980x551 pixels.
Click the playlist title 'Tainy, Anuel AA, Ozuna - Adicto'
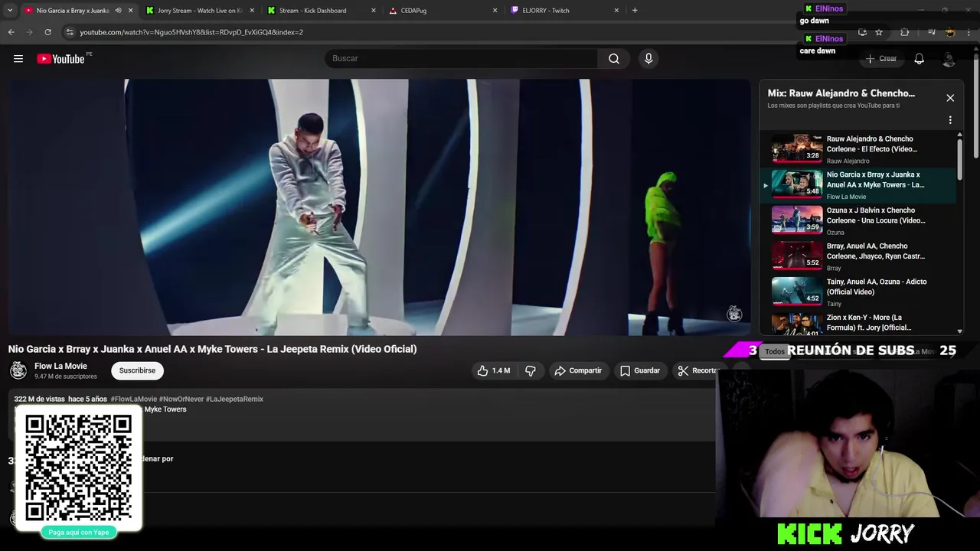[877, 286]
